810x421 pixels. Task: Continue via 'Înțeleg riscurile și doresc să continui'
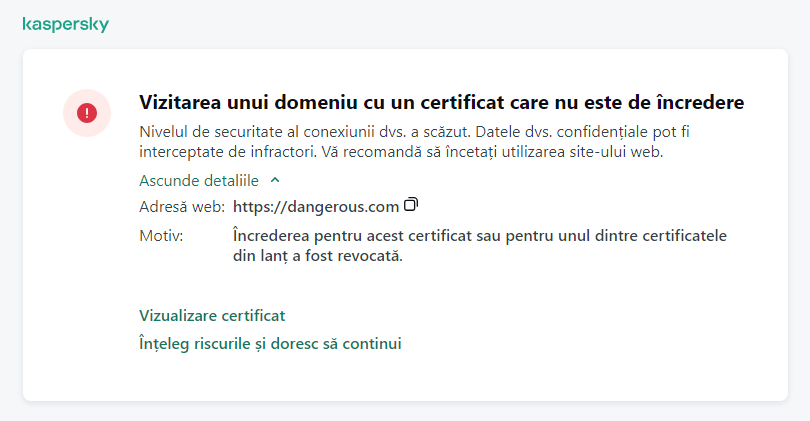coord(270,343)
